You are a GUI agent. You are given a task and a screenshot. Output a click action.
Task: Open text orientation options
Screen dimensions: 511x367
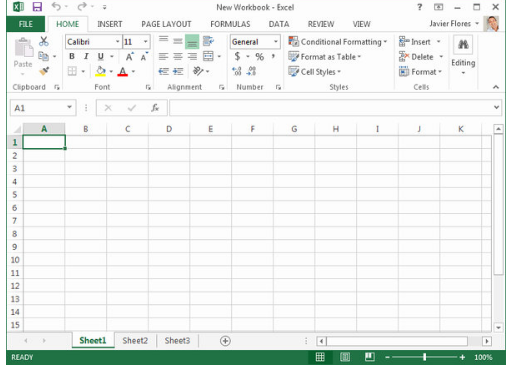198,71
